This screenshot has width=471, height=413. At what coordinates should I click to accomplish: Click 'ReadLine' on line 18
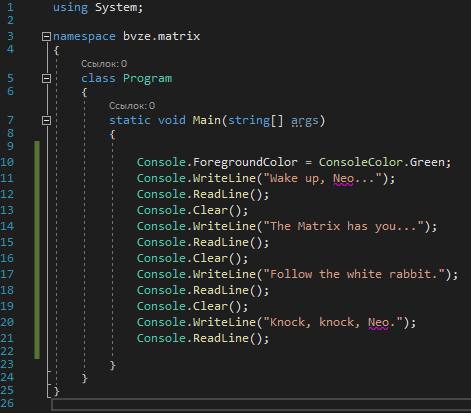221,290
